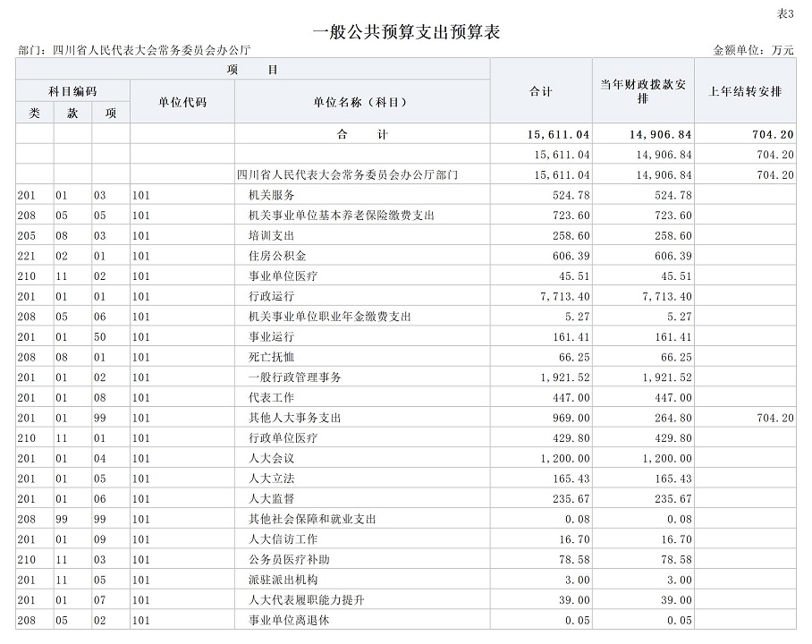Click the 住房公积金 row name
Viewport: 812px width, 644px height.
[x=277, y=256]
